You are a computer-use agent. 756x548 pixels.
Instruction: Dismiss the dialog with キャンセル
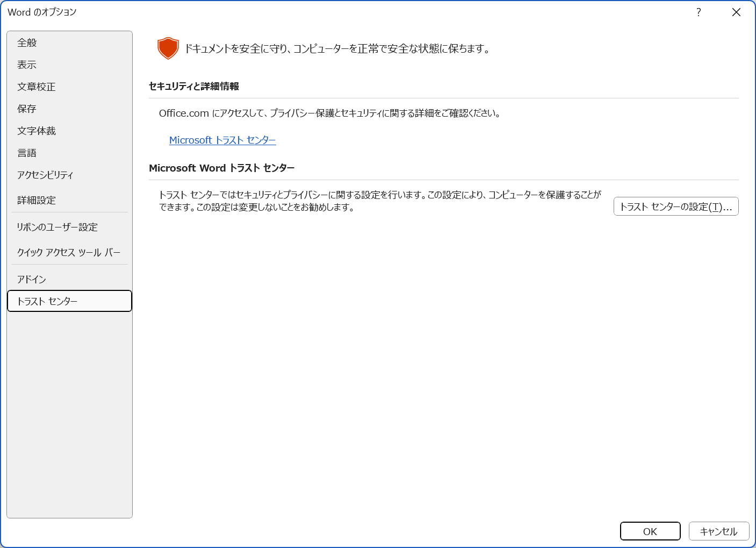coord(719,531)
